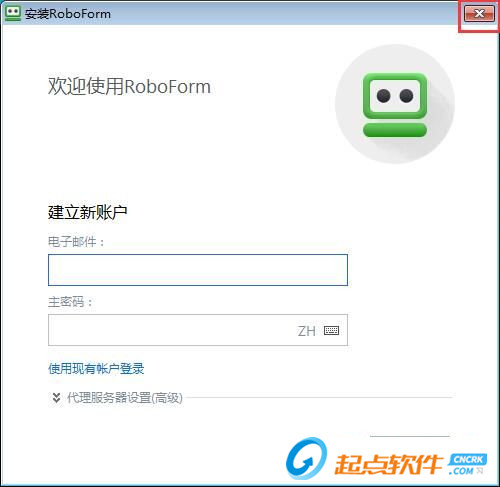This screenshot has width=500, height=487.
Task: Click the 主密码 field label
Action: [x=70, y=302]
